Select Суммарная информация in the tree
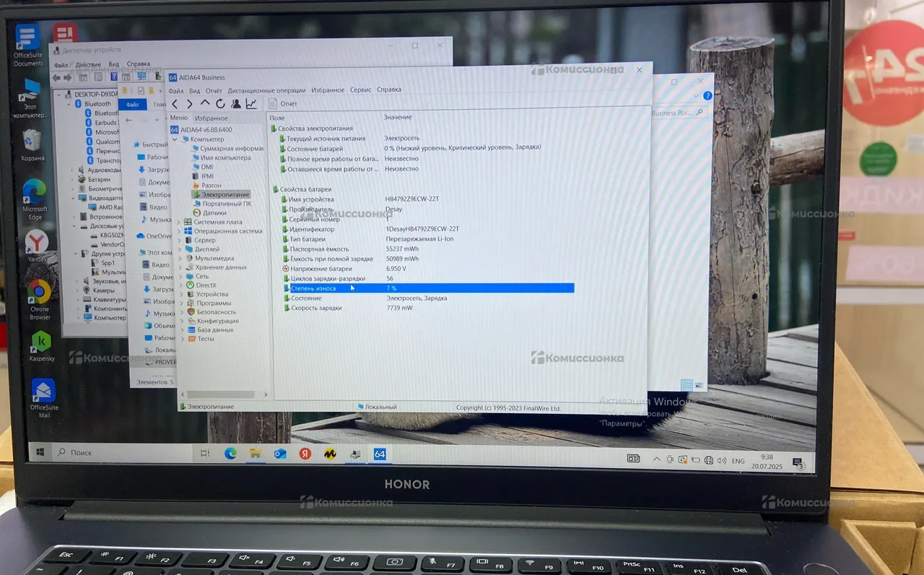Screen dimensions: 924x575 click(x=227, y=148)
